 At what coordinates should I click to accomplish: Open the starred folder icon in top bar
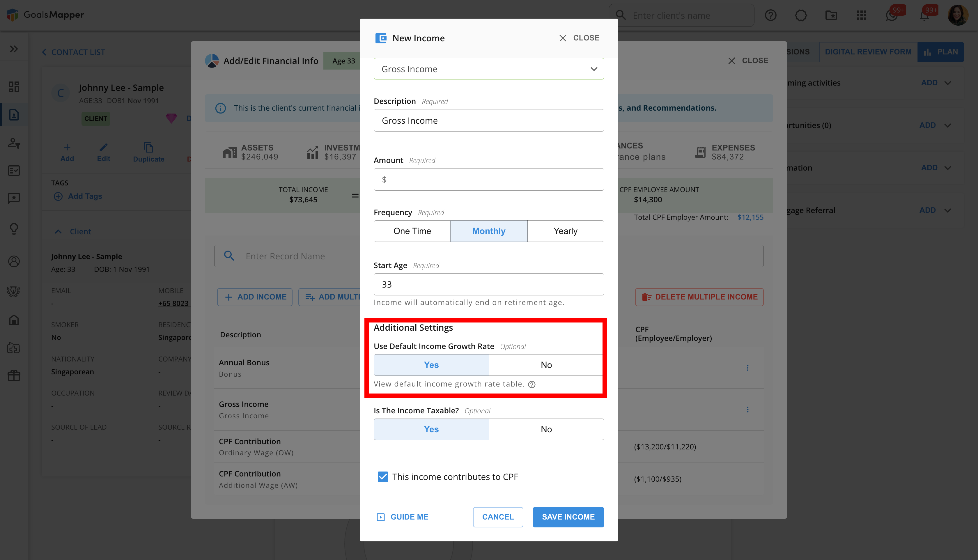tap(831, 15)
